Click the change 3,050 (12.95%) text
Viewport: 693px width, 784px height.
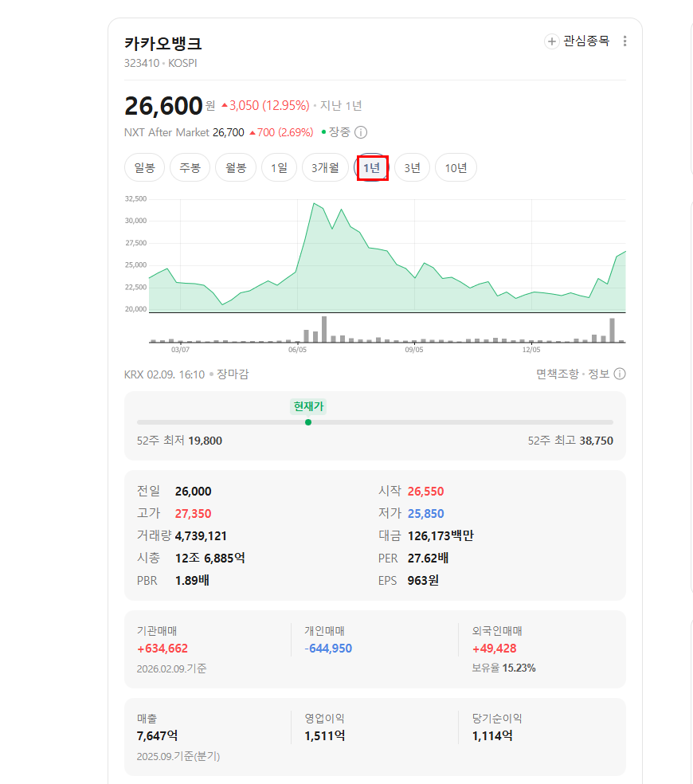tap(265, 105)
